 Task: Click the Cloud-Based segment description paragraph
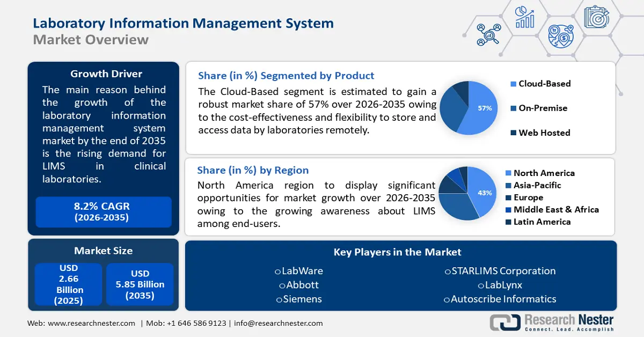pyautogui.click(x=317, y=111)
